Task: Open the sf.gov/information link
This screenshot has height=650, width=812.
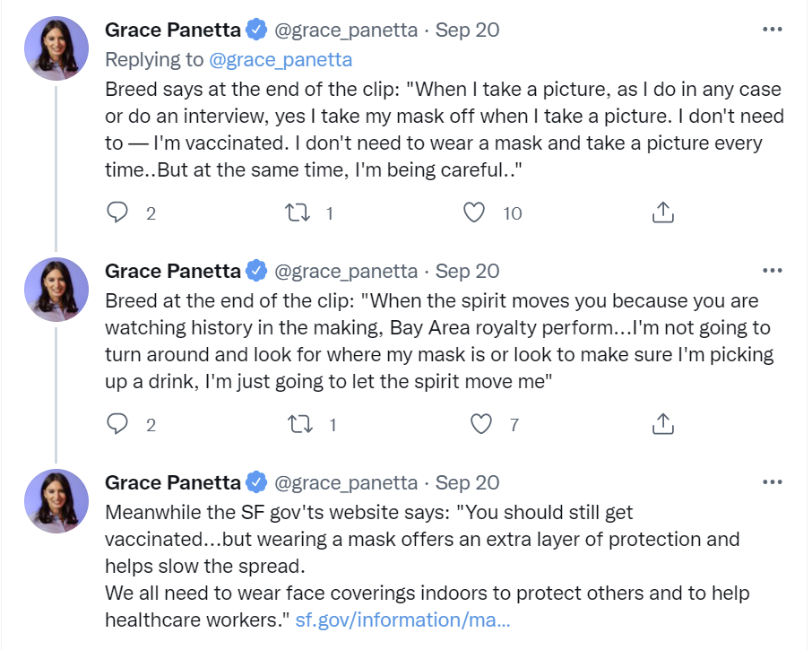Action: click(403, 620)
